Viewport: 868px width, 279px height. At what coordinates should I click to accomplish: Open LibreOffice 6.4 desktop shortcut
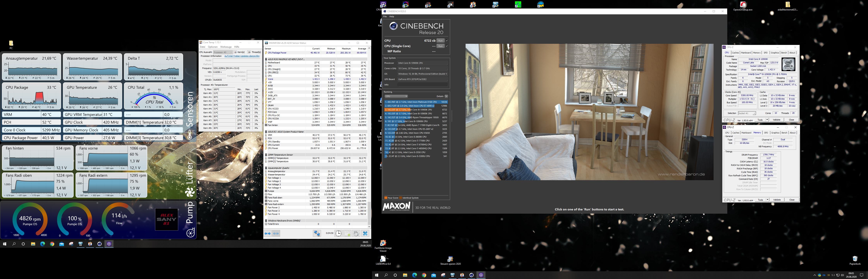click(x=383, y=259)
